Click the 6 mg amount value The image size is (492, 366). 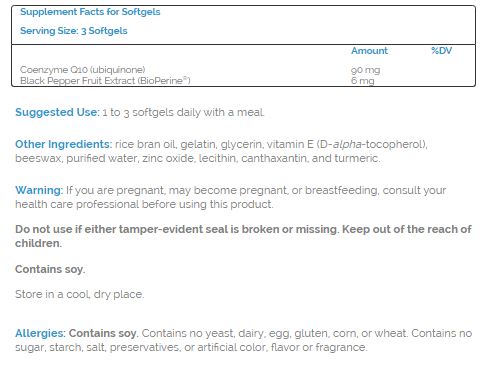(x=363, y=81)
